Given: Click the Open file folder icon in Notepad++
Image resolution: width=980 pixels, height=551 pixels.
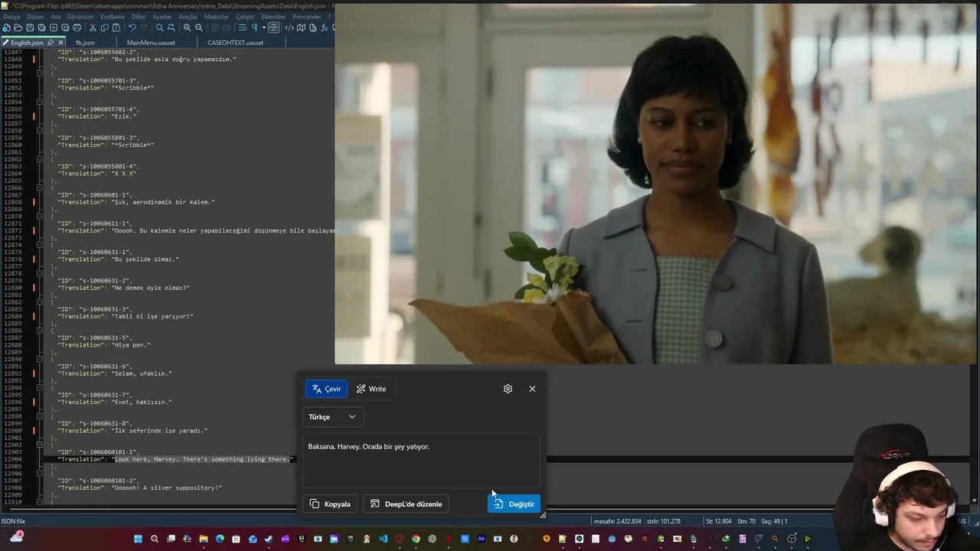Looking at the screenshot, I should tap(18, 28).
